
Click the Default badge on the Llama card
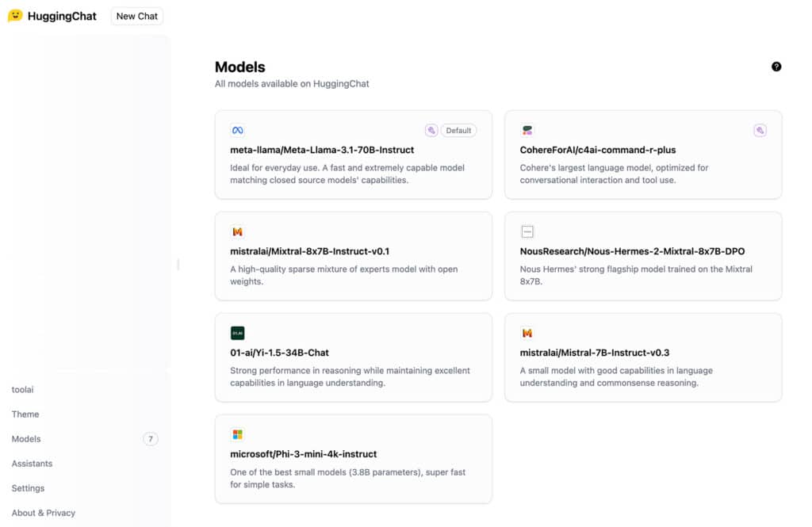[458, 131]
